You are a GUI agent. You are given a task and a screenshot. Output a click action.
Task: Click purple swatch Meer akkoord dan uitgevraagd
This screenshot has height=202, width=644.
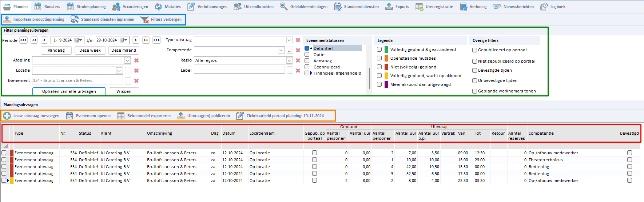point(386,84)
